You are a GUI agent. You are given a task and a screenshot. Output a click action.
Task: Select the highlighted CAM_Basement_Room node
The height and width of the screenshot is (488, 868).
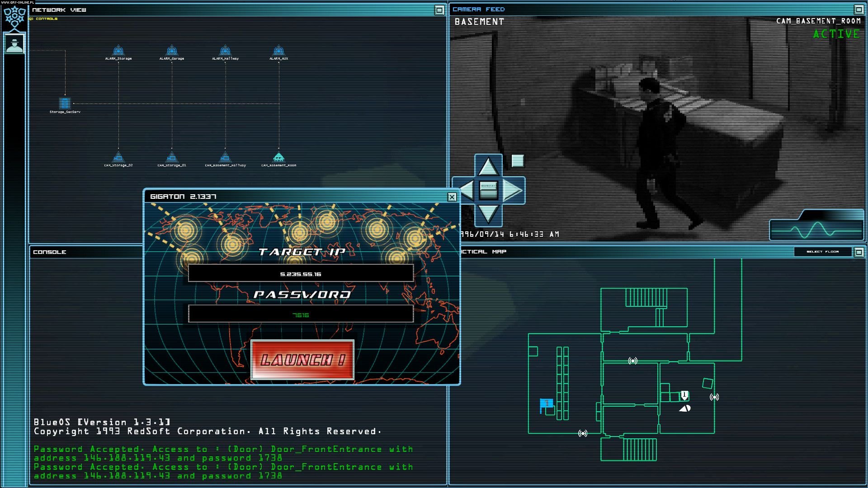point(279,158)
